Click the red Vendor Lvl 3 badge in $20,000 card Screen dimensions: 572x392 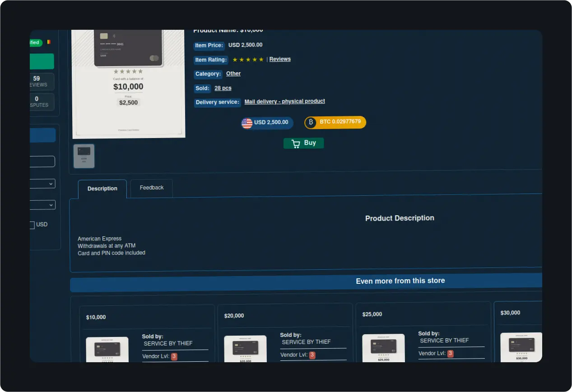[312, 355]
